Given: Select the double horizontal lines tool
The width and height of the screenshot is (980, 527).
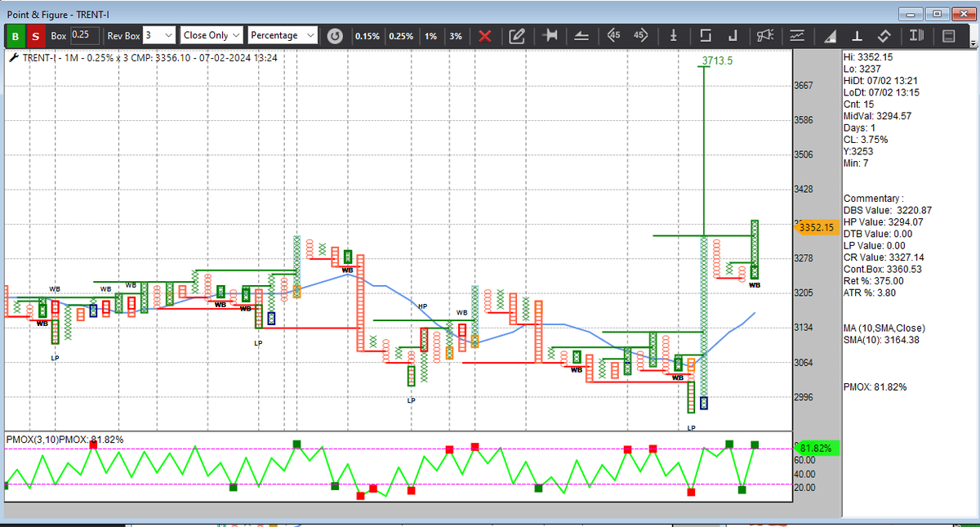Looking at the screenshot, I should pyautogui.click(x=581, y=36).
